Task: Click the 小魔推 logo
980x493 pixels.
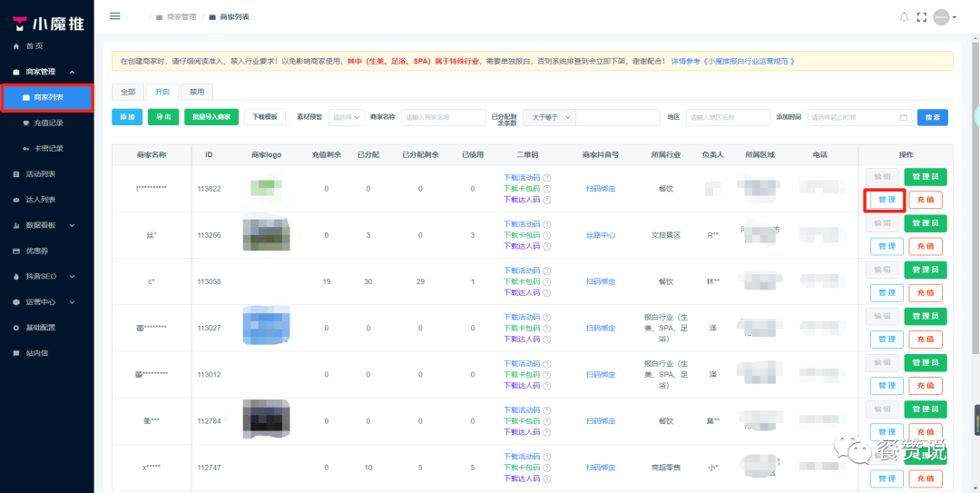Action: pos(48,24)
